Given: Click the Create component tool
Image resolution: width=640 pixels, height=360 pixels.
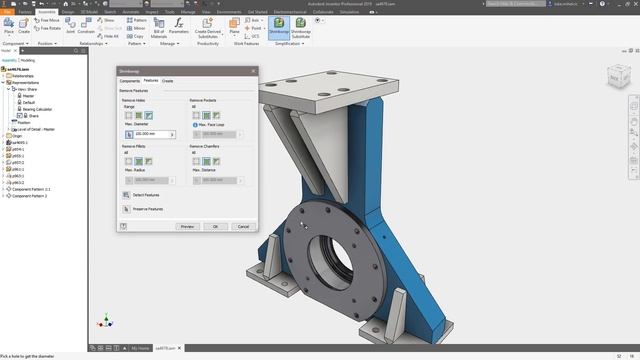Looking at the screenshot, I should (24, 25).
